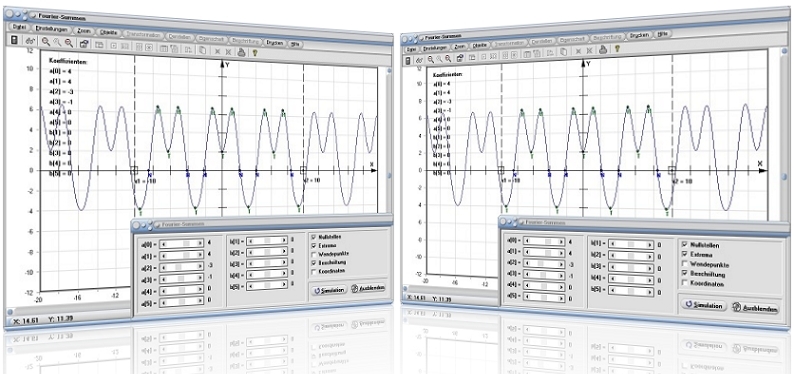Click a[2] slider track in left panel
Image resolution: width=794 pixels, height=374 pixels.
[x=181, y=267]
